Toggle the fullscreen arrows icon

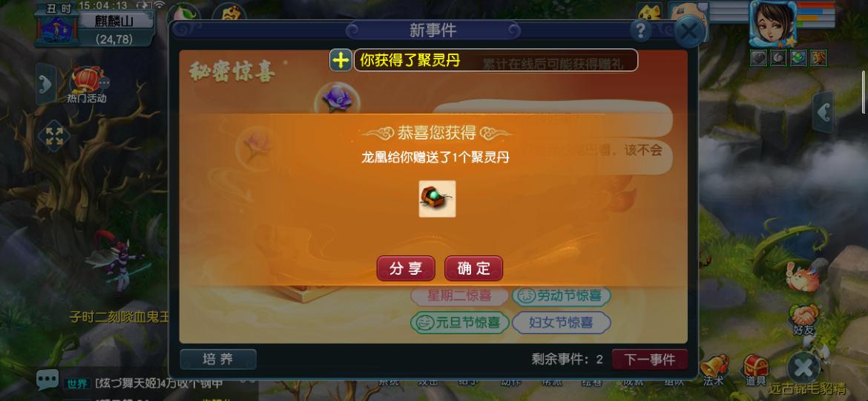point(53,136)
